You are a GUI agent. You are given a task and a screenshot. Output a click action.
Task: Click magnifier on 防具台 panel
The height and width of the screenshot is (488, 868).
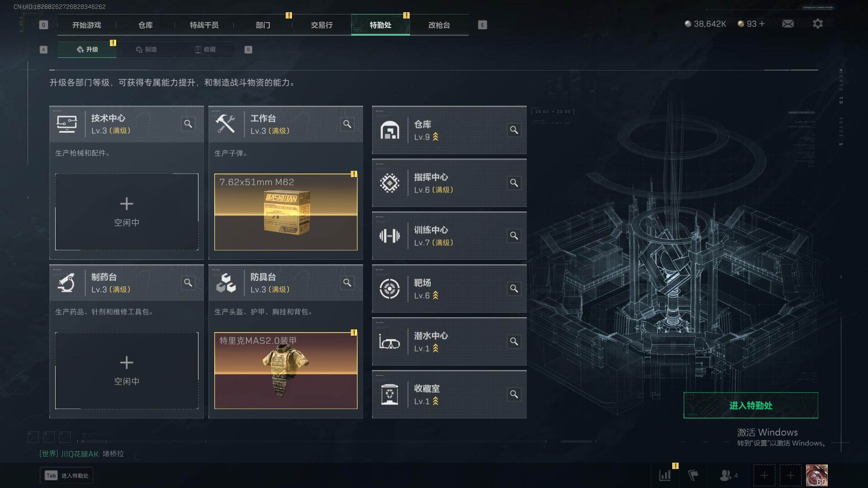tap(347, 283)
